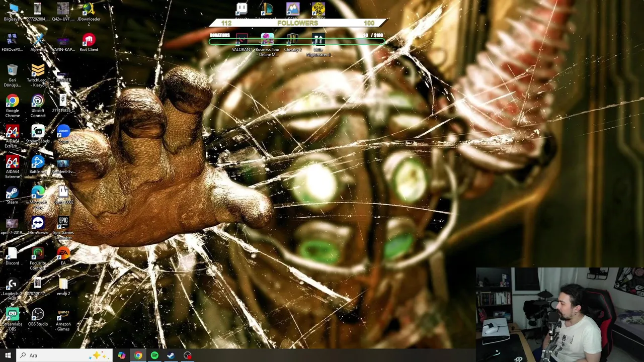Open april-7-2019 image file
The image size is (644, 362).
pyautogui.click(x=13, y=226)
